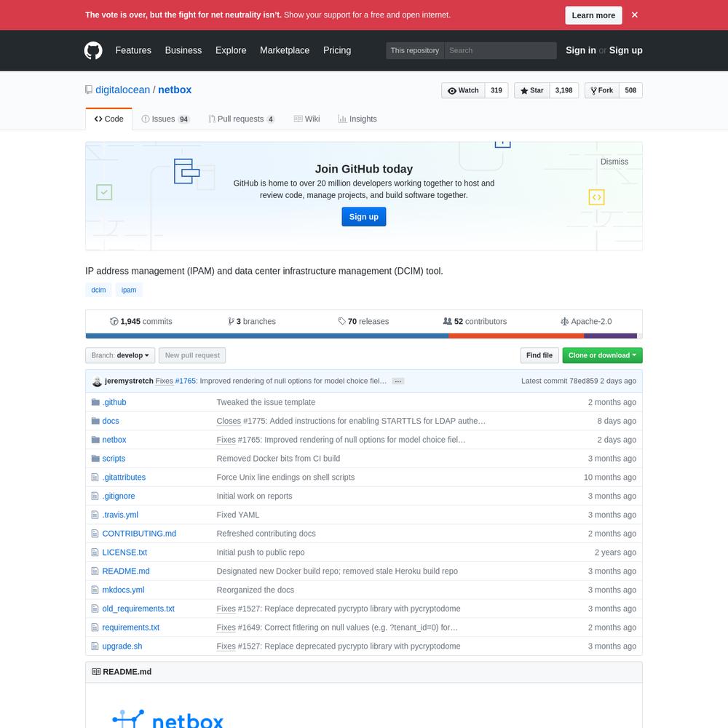Image resolution: width=728 pixels, height=728 pixels.
Task: Focus the repository search field
Action: [x=500, y=50]
